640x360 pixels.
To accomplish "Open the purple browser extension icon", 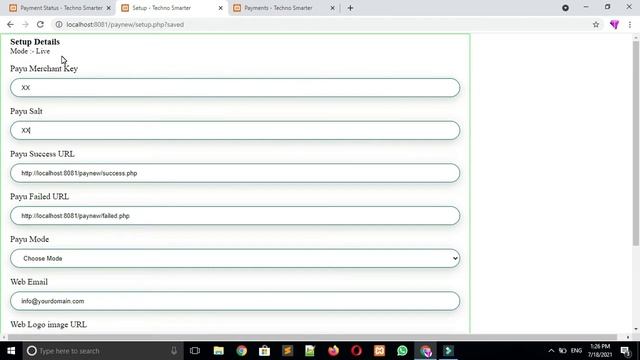I will (x=614, y=24).
